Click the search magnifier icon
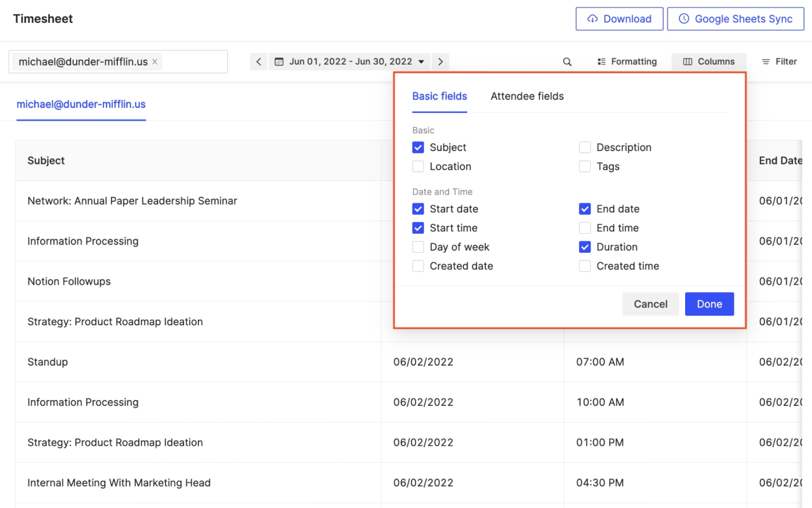The width and height of the screenshot is (812, 508). [x=567, y=62]
